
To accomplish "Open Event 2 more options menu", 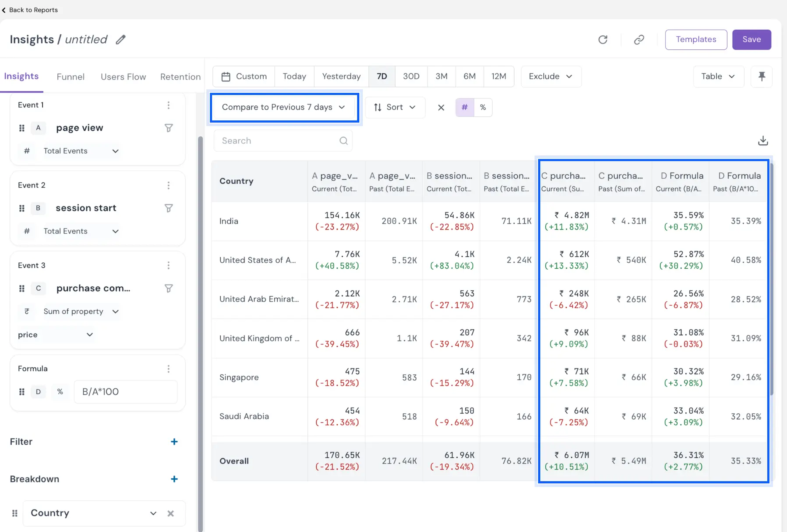I will 168,185.
